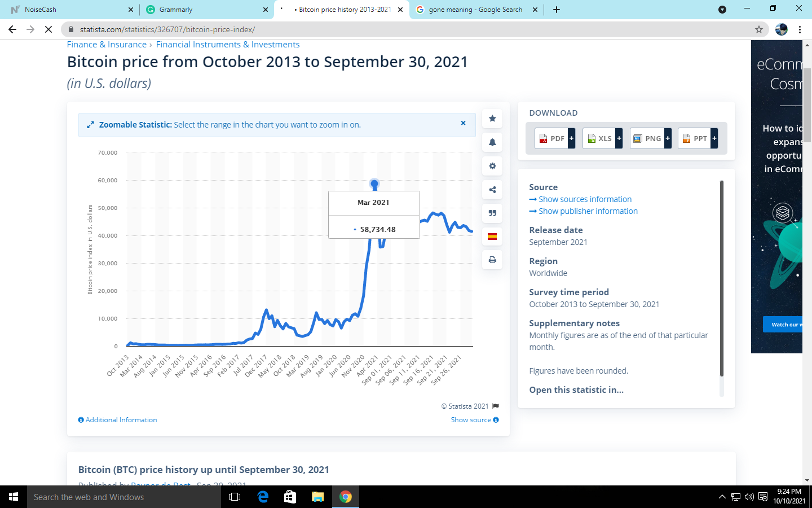
Task: Dismiss the Zoomable Statistic notice
Action: pyautogui.click(x=463, y=123)
